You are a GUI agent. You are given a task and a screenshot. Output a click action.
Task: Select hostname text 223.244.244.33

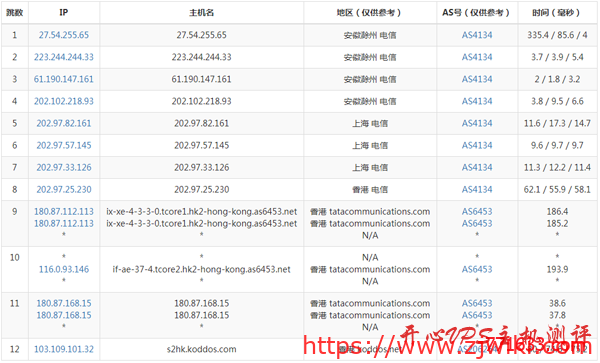pyautogui.click(x=201, y=57)
